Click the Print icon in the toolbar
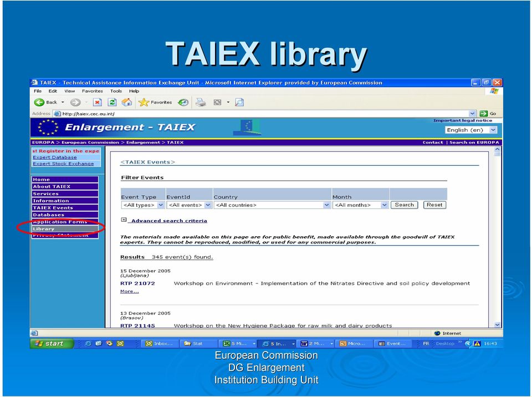Viewport: 532px width, 397px height. [201, 102]
